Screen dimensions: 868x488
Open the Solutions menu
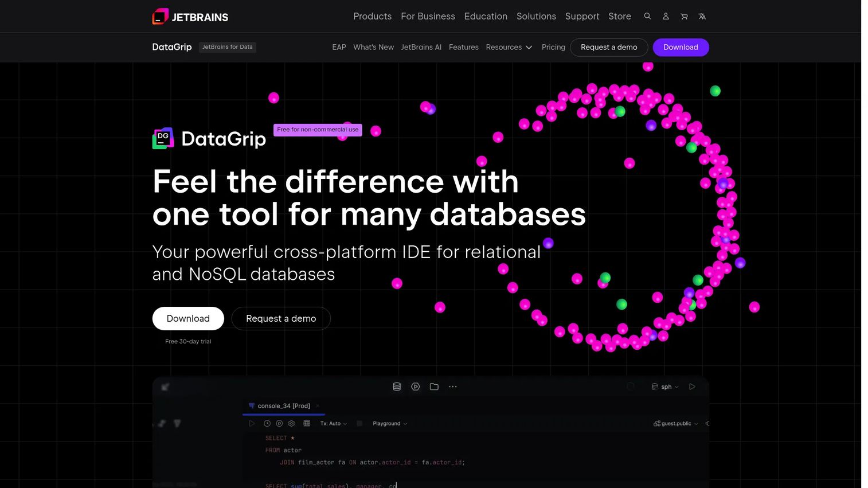(536, 16)
